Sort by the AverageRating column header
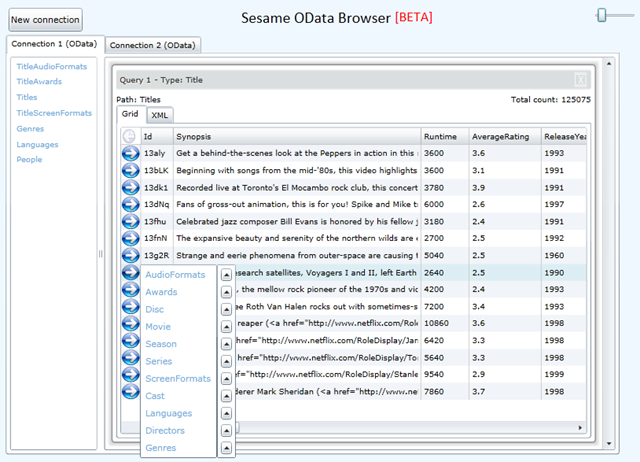The image size is (640, 462). point(505,136)
